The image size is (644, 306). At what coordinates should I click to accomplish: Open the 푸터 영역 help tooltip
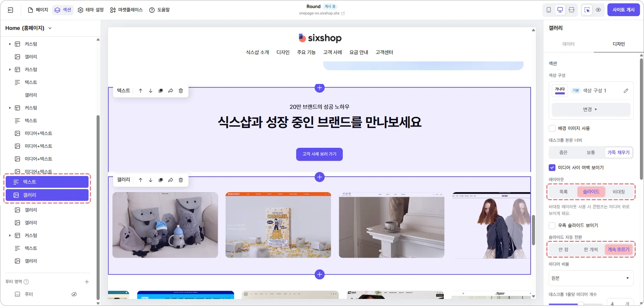(26, 282)
